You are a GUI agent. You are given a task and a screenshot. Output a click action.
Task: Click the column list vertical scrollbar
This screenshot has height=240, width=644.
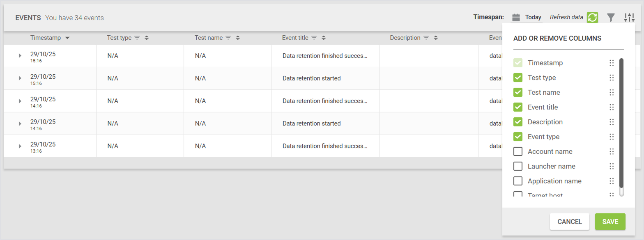point(621,123)
